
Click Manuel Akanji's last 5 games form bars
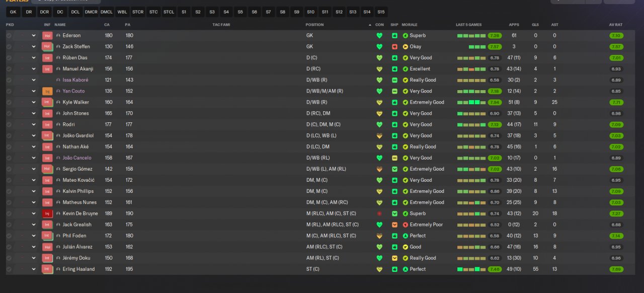coord(471,69)
